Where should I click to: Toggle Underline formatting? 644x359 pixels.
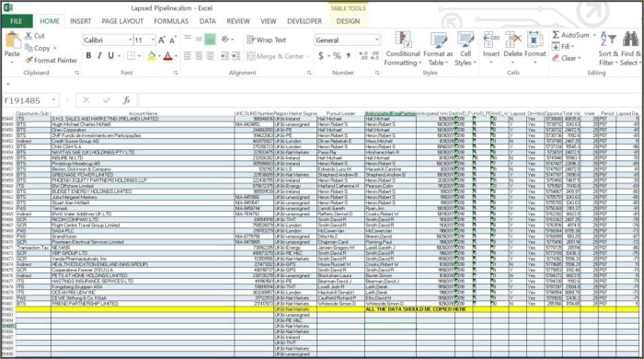tap(110, 55)
